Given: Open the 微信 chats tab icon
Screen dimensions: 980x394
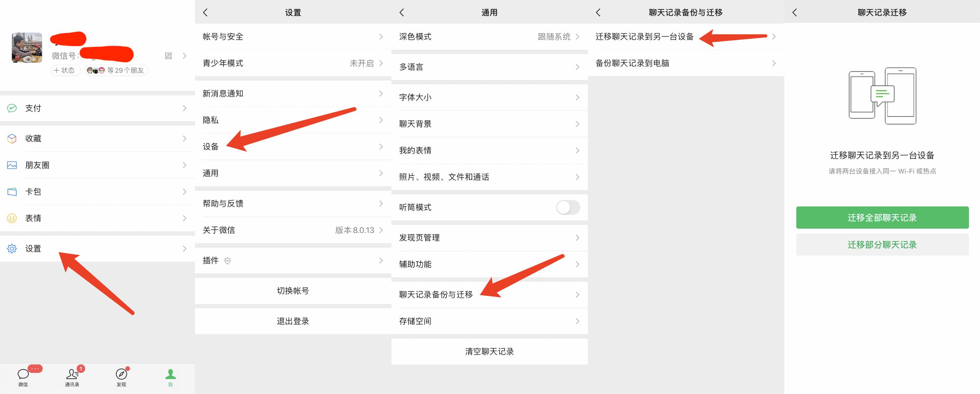Looking at the screenshot, I should pos(23,374).
